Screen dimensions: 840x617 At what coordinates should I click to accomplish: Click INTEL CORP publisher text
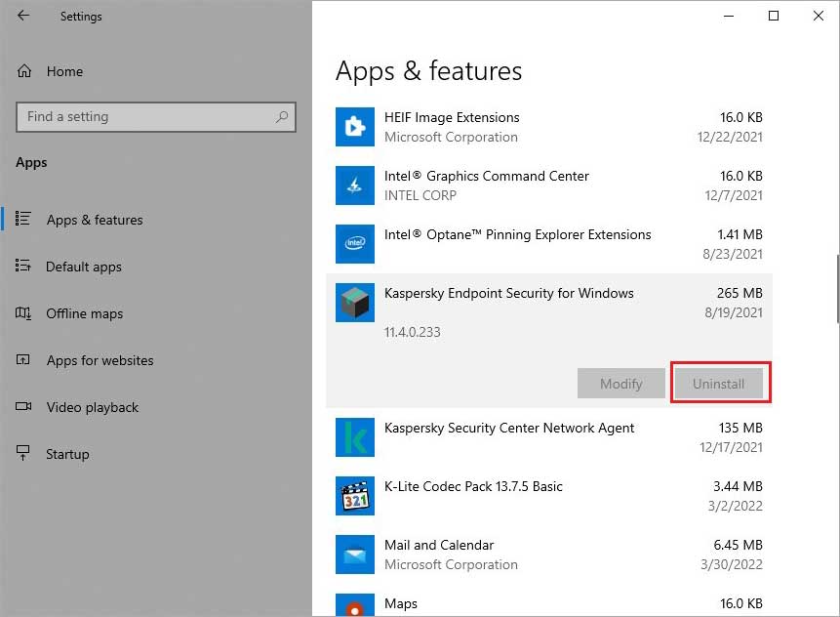pyautogui.click(x=420, y=195)
